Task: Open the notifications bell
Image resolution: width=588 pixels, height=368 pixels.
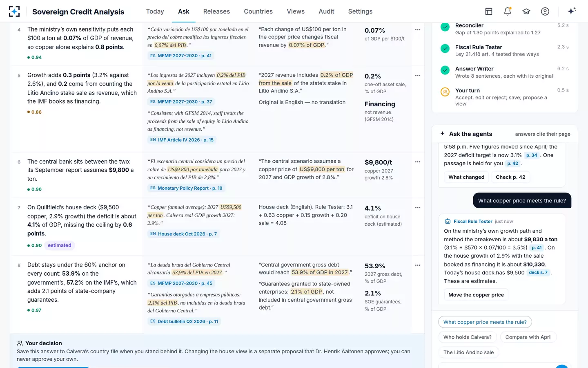Action: click(x=508, y=11)
